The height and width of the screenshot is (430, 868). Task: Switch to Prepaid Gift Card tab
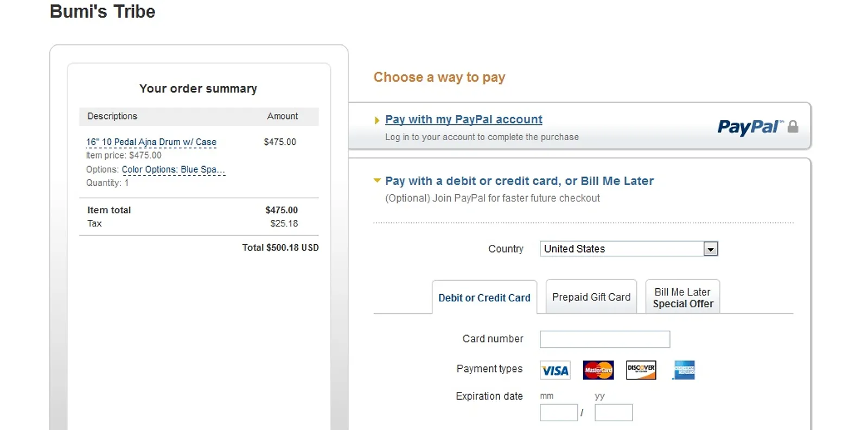[x=591, y=296]
